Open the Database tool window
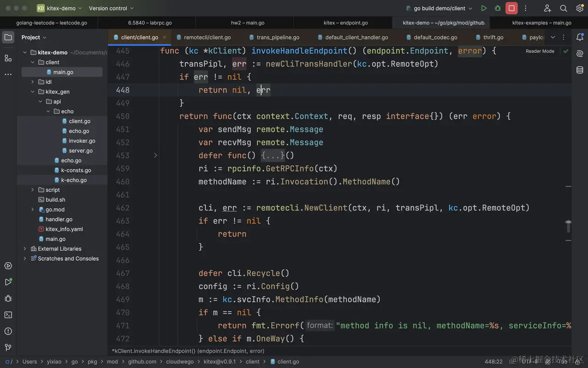Viewport: 588px width, 368px height. [x=580, y=70]
